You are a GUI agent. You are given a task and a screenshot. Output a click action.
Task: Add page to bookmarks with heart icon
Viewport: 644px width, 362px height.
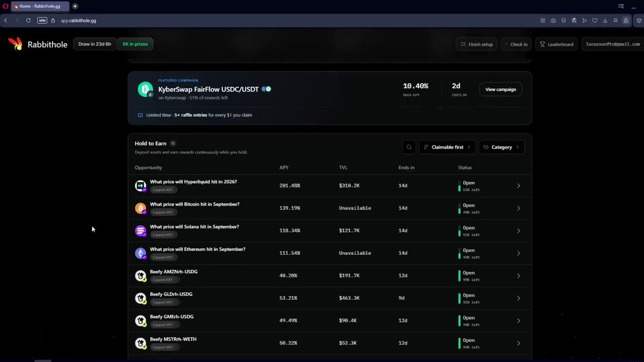click(595, 20)
